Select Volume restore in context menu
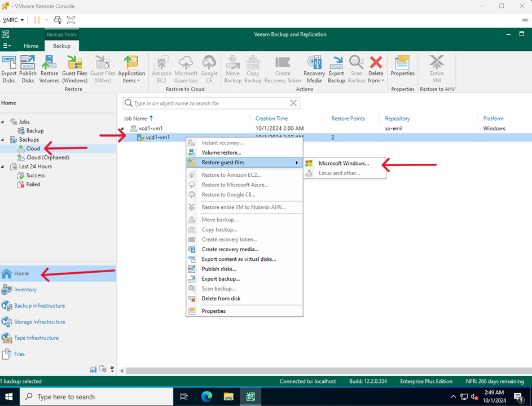This screenshot has width=532, height=406. (221, 152)
